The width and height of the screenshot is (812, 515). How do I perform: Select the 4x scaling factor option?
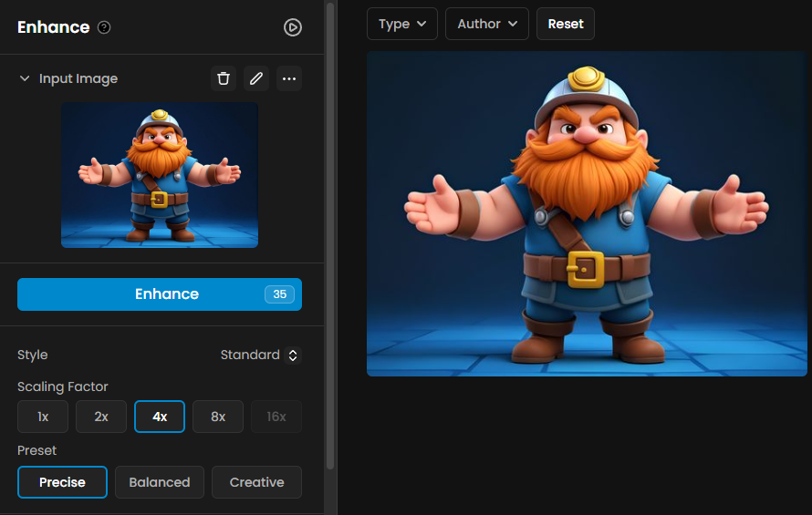(160, 417)
